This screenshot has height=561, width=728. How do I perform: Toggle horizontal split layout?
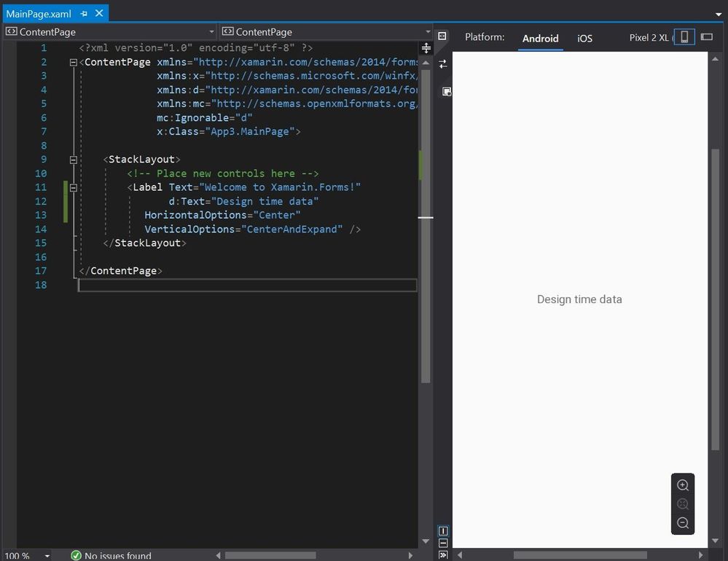[443, 543]
